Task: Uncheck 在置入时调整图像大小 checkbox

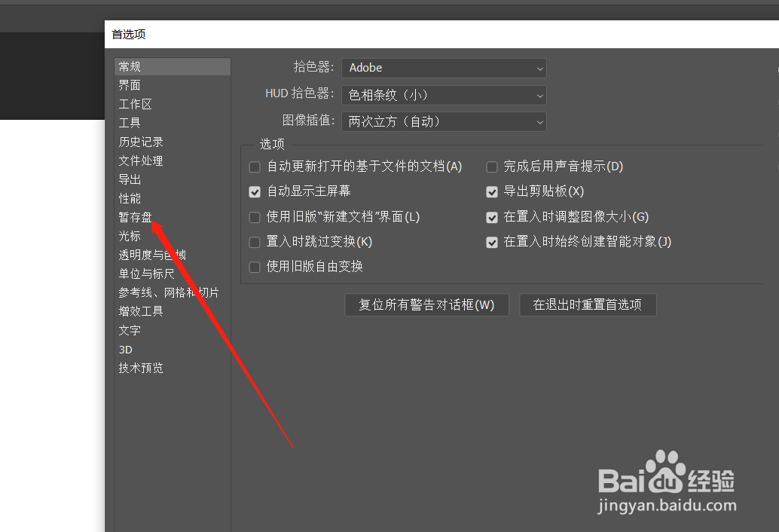Action: click(492, 218)
